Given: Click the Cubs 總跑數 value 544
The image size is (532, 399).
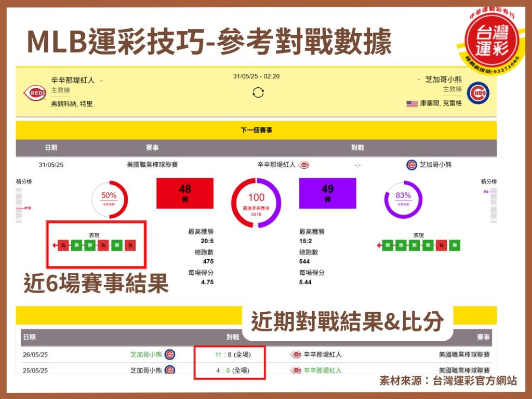Looking at the screenshot, I should pos(304,262).
